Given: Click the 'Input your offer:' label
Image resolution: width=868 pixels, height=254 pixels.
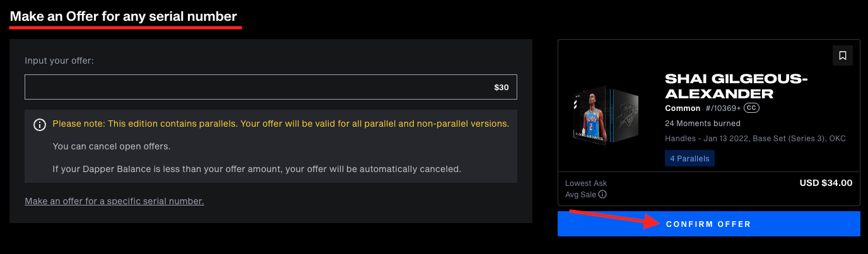Looking at the screenshot, I should (59, 61).
